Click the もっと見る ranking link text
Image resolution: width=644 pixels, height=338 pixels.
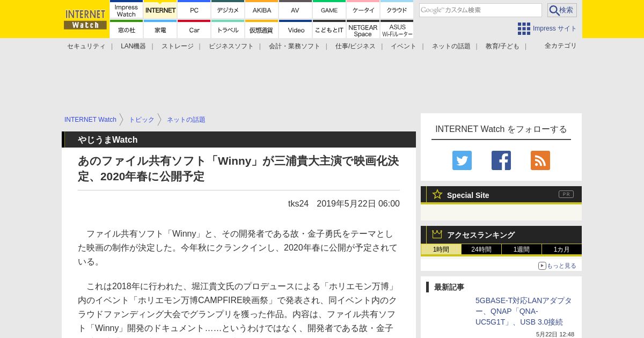click(x=561, y=266)
